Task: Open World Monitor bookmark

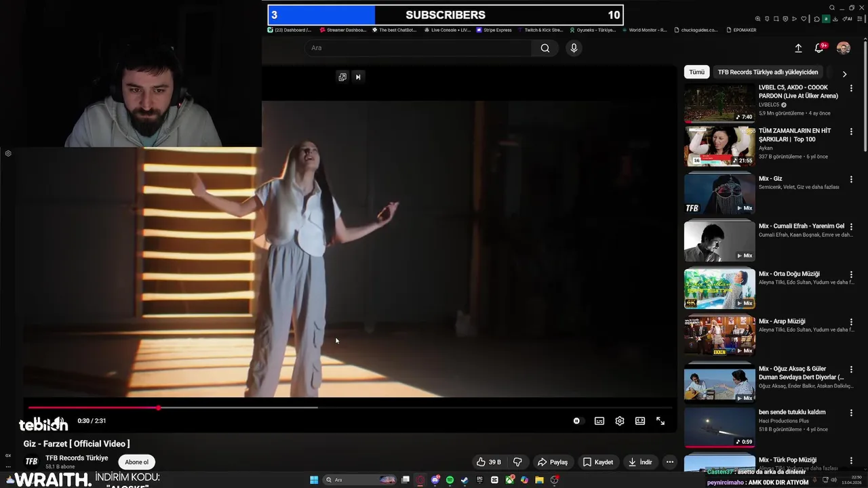Action: 644,30
